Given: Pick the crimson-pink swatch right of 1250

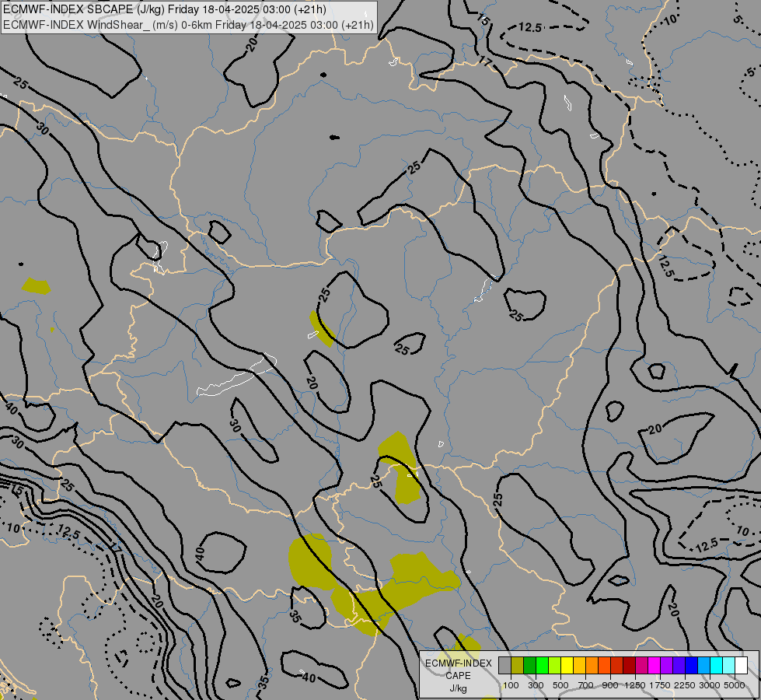Looking at the screenshot, I should tap(641, 665).
